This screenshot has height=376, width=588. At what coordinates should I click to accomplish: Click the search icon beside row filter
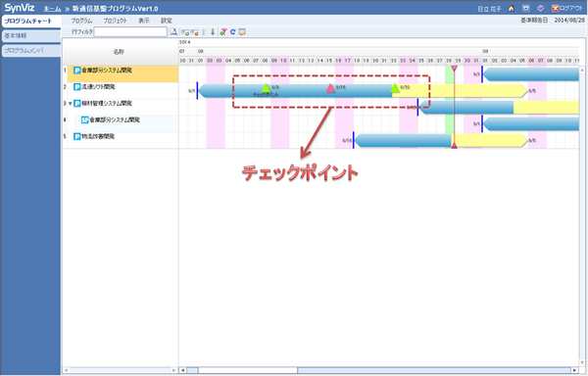173,32
